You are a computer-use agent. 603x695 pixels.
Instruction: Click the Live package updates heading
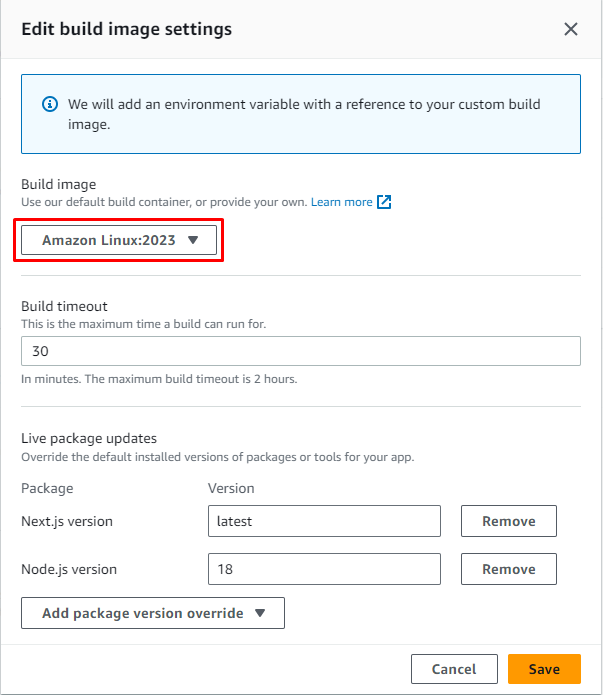(x=89, y=438)
